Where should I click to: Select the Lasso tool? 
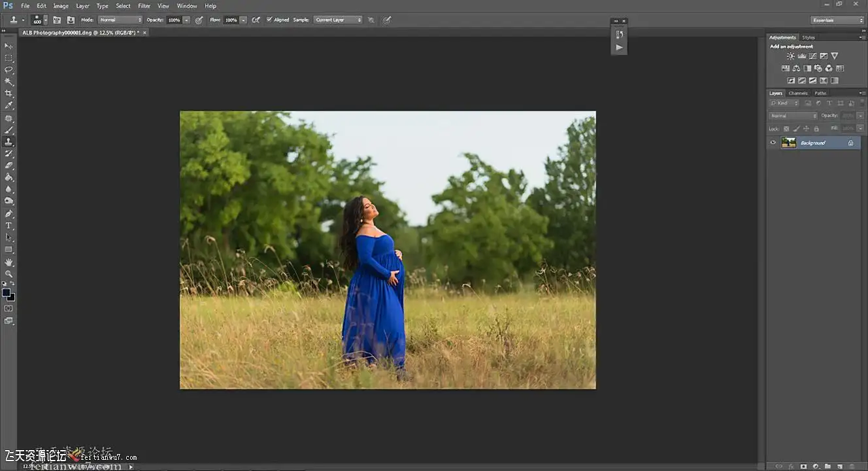pos(8,69)
